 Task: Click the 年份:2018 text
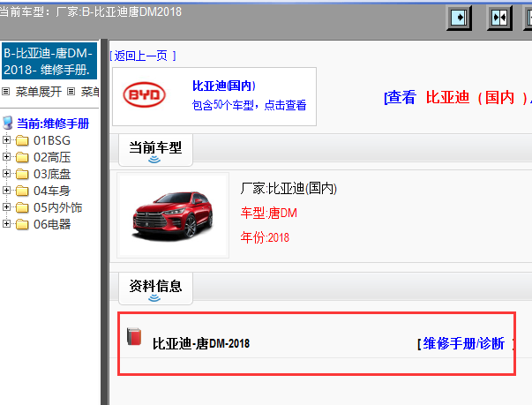pos(265,237)
